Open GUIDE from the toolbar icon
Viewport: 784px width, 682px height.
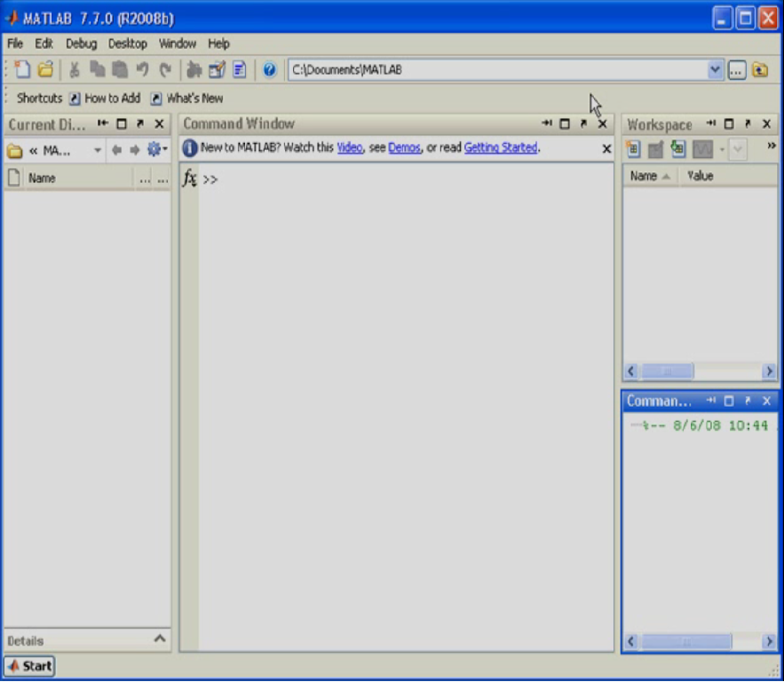(217, 69)
